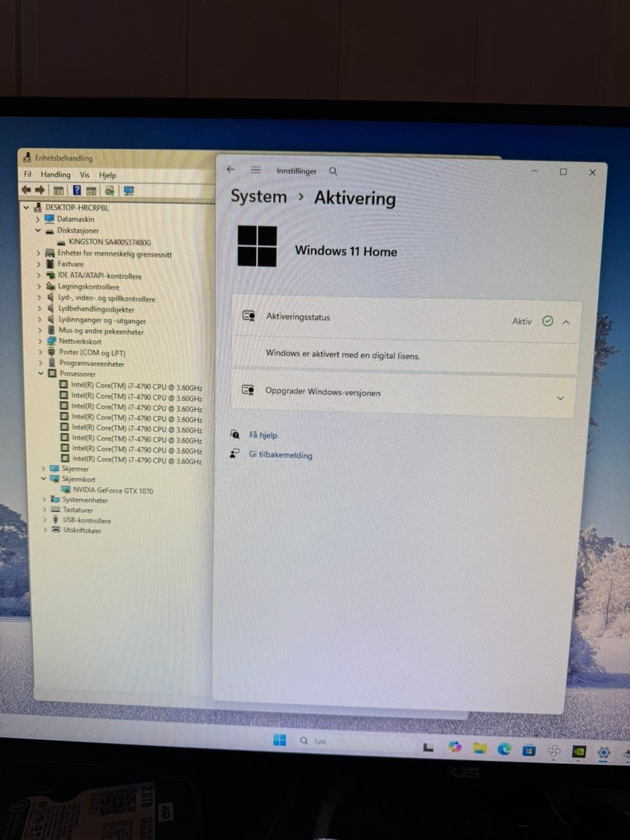Viewport: 630px width, 840px height.
Task: Collapse the Diskstasjoner category
Action: (38, 230)
